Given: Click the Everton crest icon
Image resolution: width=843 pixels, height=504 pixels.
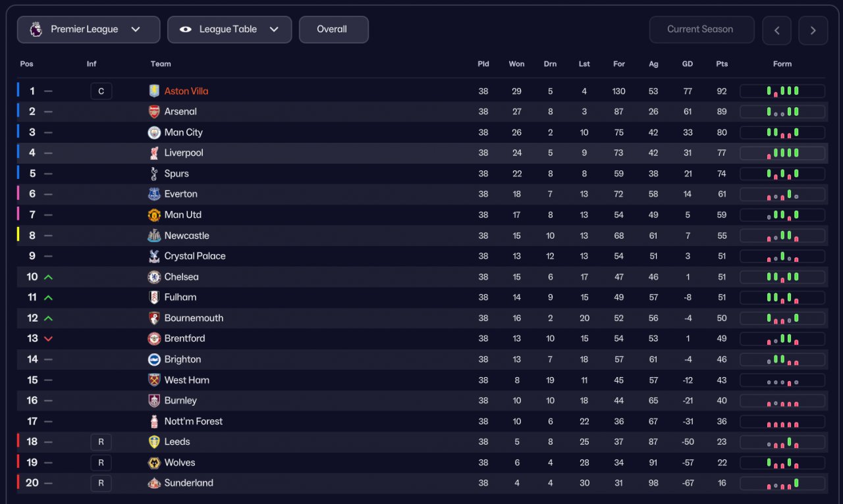Looking at the screenshot, I should point(154,194).
